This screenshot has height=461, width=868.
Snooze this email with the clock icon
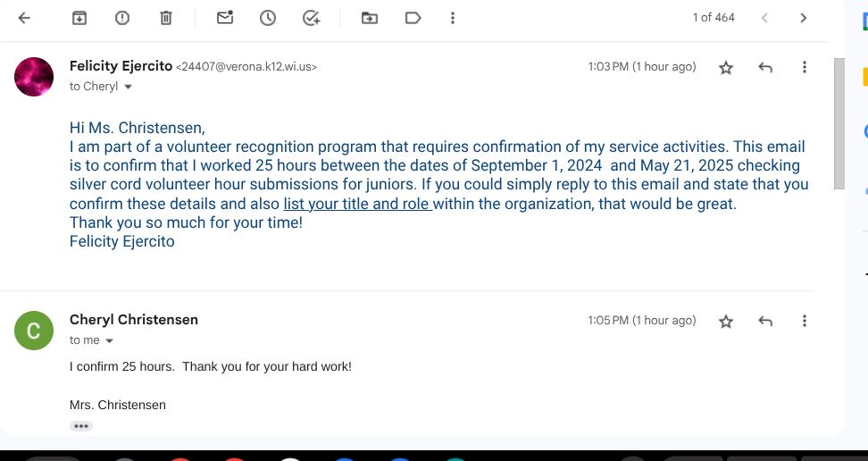point(268,18)
